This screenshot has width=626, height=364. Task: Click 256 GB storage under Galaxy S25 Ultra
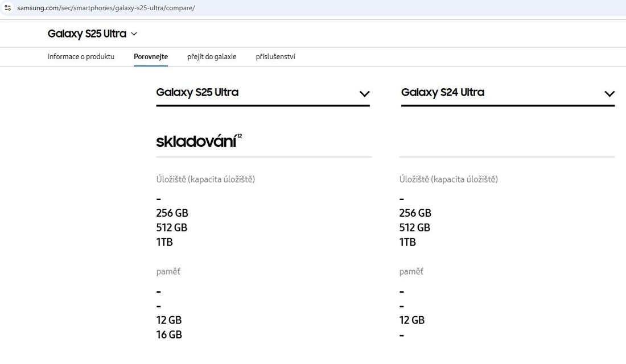172,213
